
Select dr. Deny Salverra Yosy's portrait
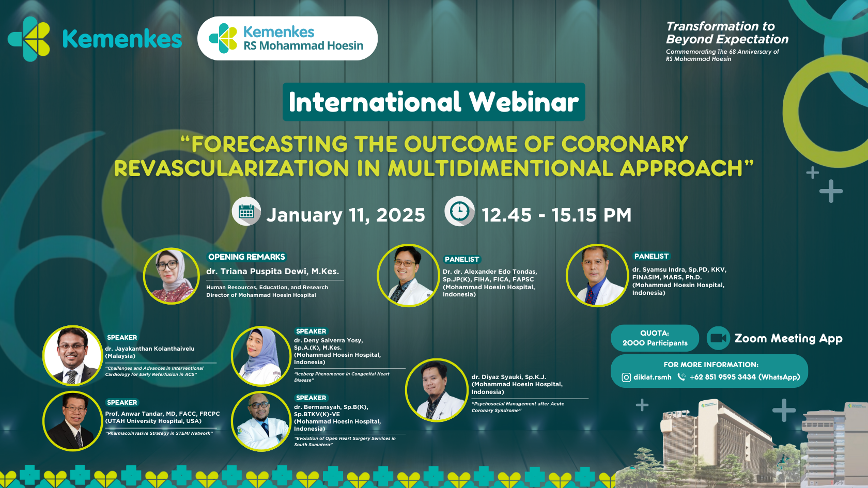(261, 356)
